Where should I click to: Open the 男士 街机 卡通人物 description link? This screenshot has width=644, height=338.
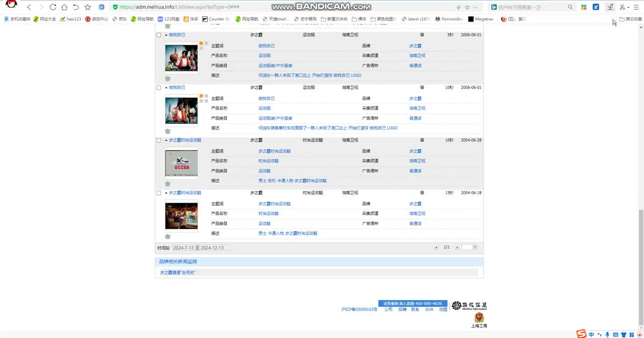[292, 181]
